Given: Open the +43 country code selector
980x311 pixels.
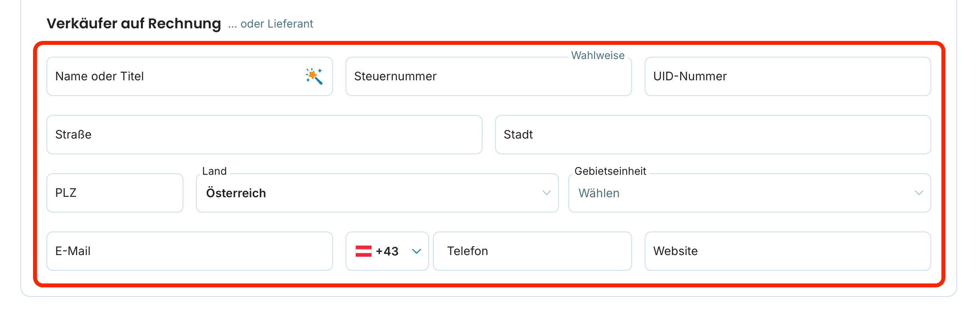Looking at the screenshot, I should tap(387, 251).
